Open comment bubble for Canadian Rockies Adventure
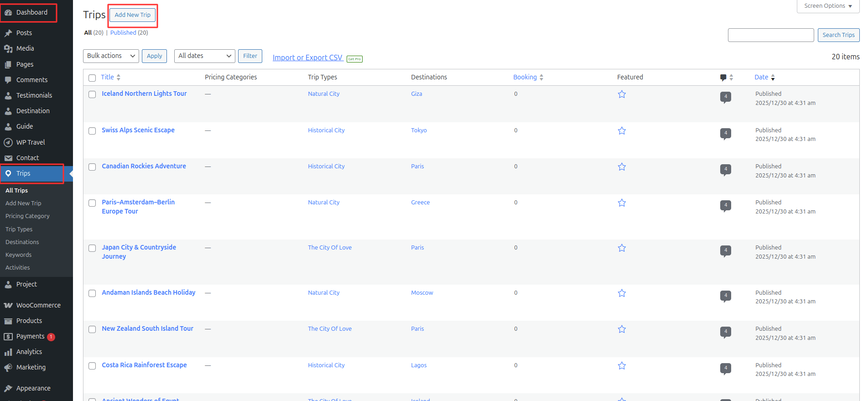Screen dimensions: 868x401 (725, 169)
